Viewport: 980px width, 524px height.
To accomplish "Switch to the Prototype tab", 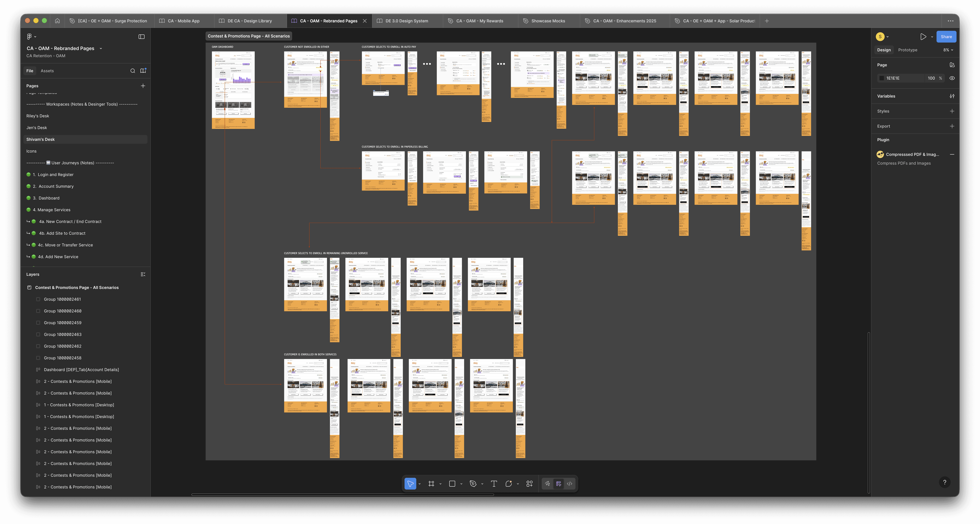I will [908, 50].
